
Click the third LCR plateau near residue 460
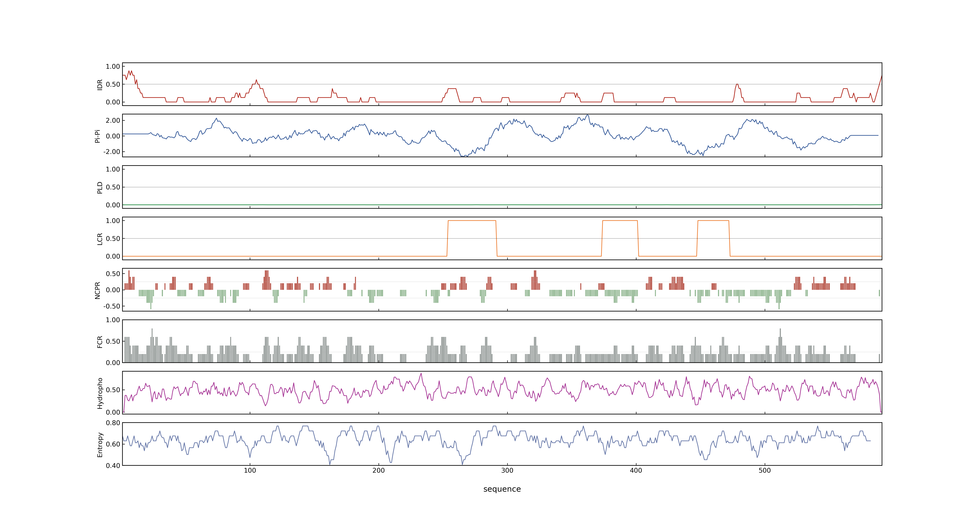pos(713,221)
